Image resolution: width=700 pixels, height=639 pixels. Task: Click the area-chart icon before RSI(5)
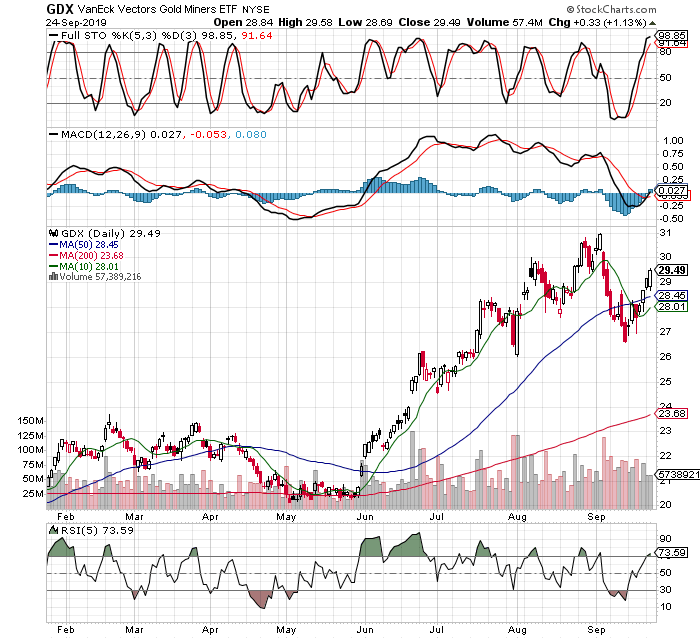(x=54, y=530)
